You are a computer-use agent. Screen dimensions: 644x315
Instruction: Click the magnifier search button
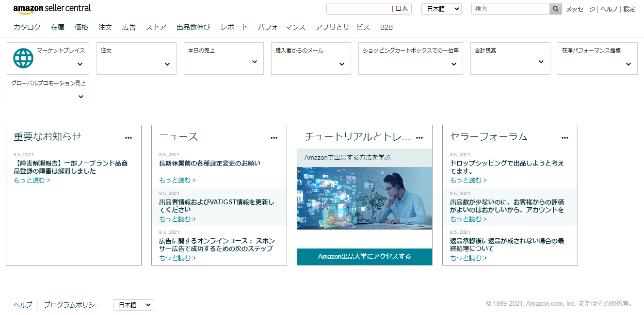[555, 9]
